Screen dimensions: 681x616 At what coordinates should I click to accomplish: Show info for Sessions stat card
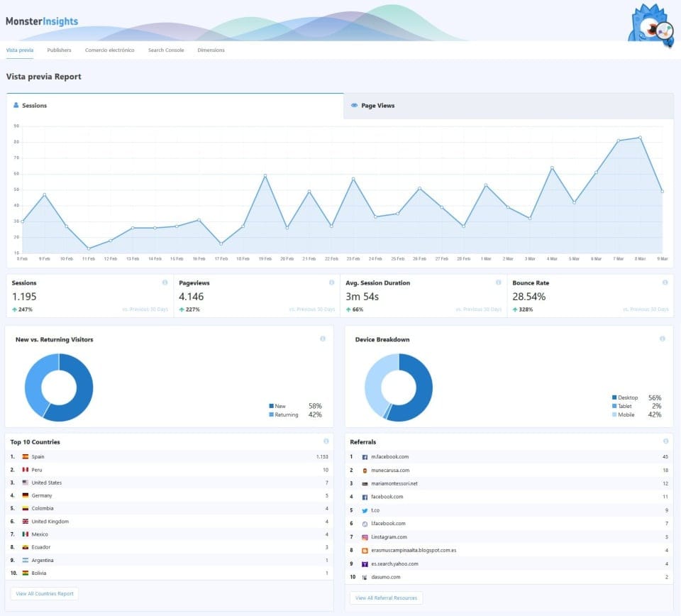click(x=165, y=282)
